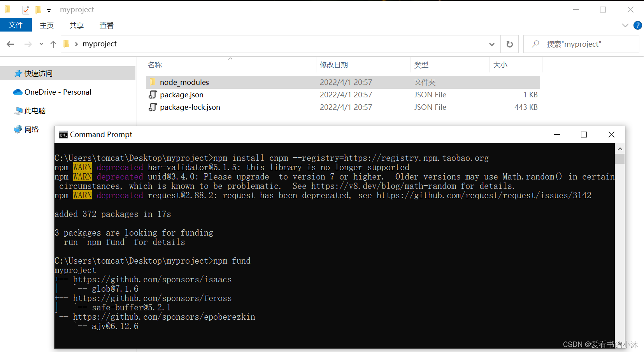
Task: Select 网络 in the navigation pane
Action: click(32, 129)
